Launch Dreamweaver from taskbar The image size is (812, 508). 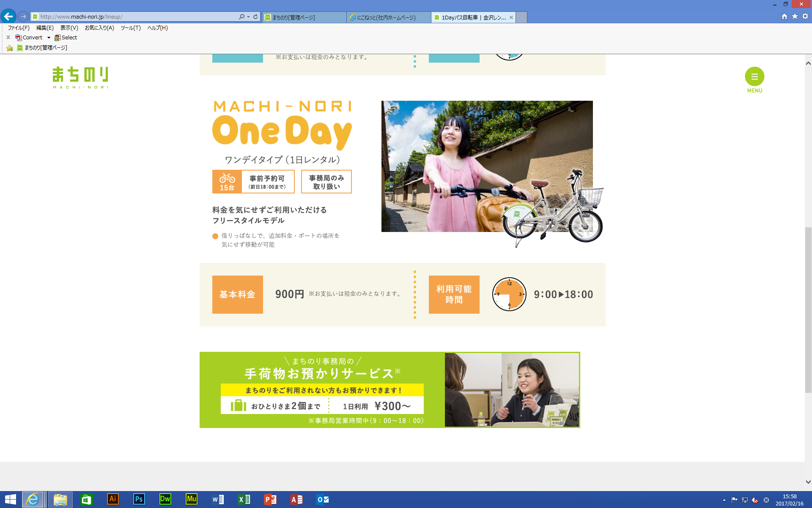tap(165, 499)
